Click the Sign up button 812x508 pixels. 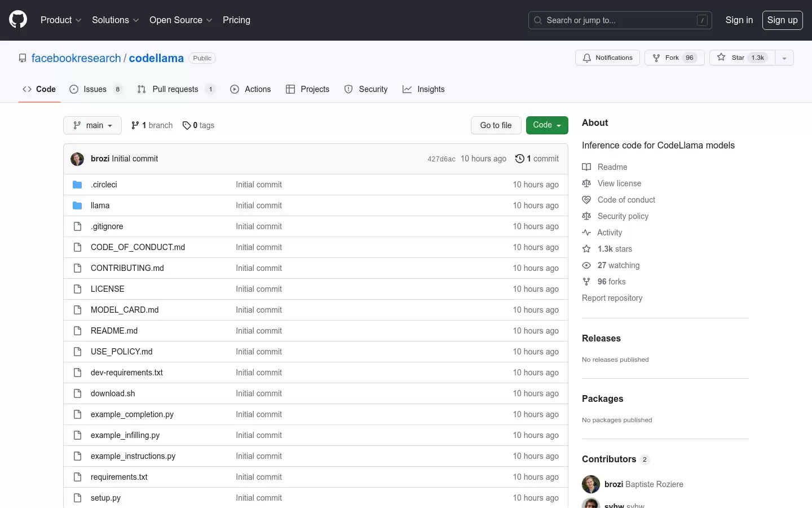[783, 20]
